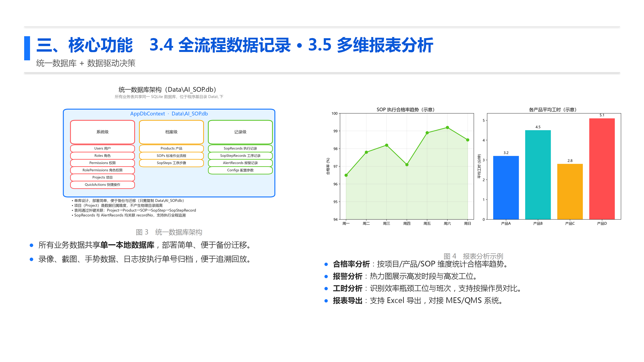
Task: Click the bar value label '5.1'
Action: pyautogui.click(x=602, y=115)
